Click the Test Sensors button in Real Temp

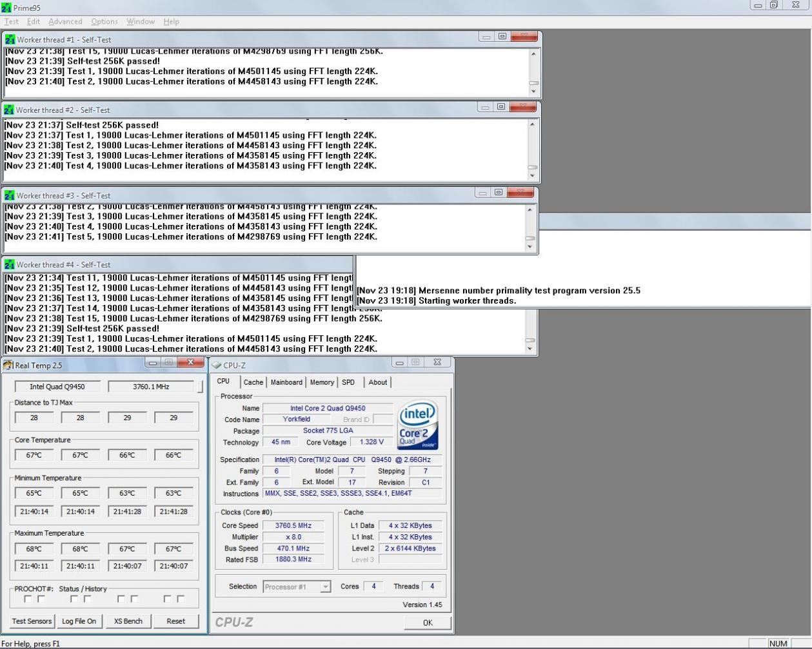(x=32, y=621)
